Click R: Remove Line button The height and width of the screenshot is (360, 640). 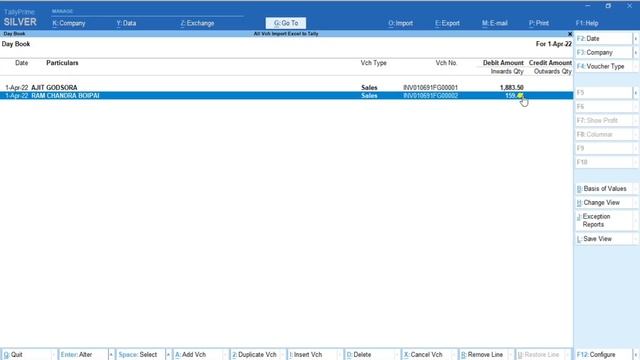(x=484, y=355)
